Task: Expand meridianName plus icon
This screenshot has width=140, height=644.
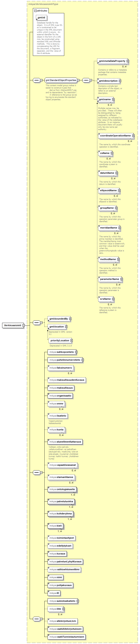Action: [x=120, y=228]
